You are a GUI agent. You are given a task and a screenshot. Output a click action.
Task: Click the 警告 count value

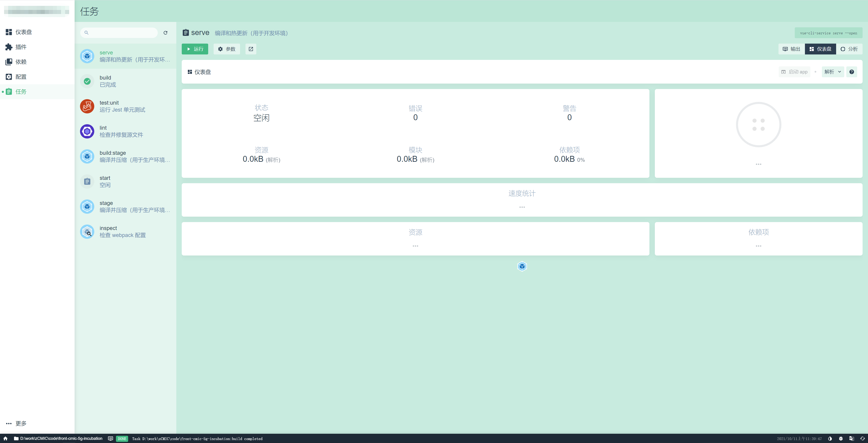coord(569,117)
